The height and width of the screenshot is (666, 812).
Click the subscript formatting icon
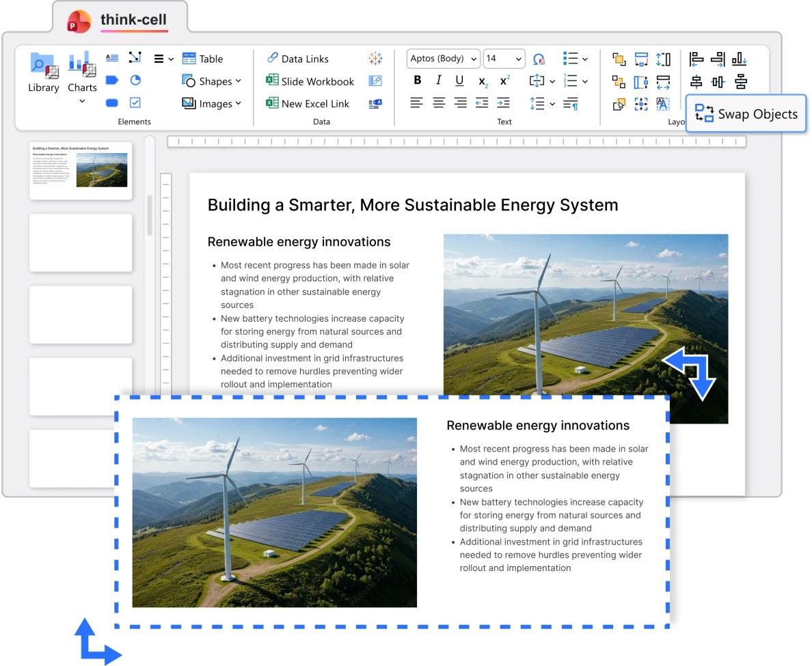click(x=483, y=81)
